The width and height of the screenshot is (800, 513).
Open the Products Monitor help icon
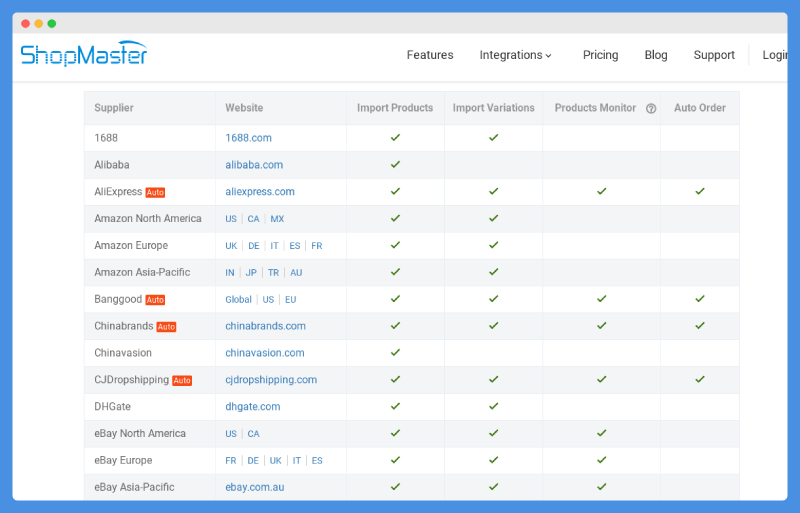651,108
